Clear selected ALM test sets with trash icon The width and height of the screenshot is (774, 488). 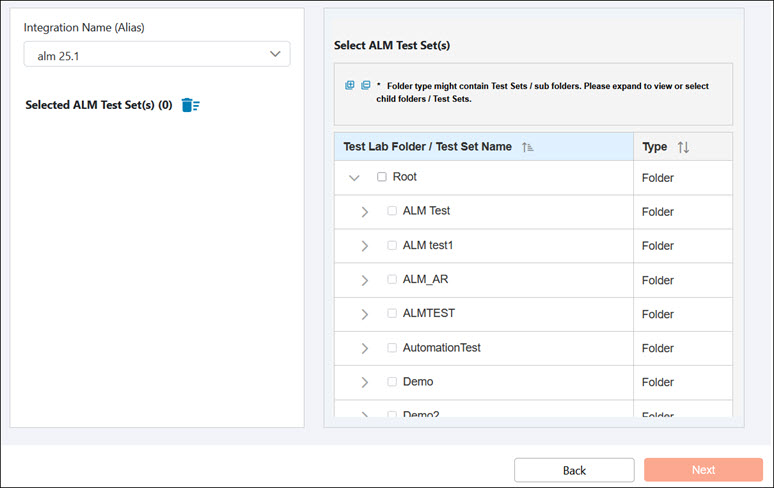click(x=190, y=105)
